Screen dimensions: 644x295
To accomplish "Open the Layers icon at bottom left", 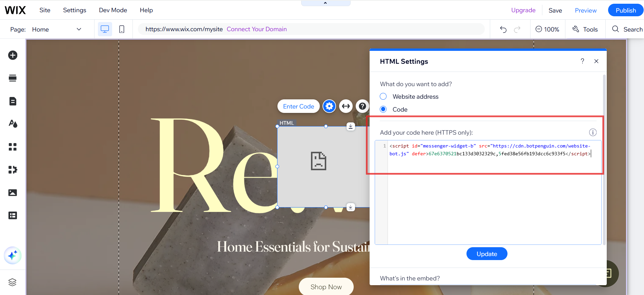I will coord(13,282).
